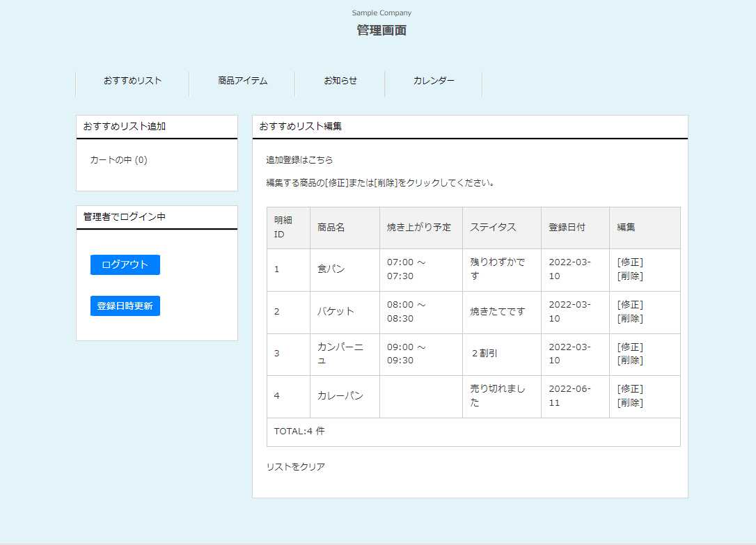Click [修正] for 食パン
This screenshot has width=756, height=545.
pos(629,263)
